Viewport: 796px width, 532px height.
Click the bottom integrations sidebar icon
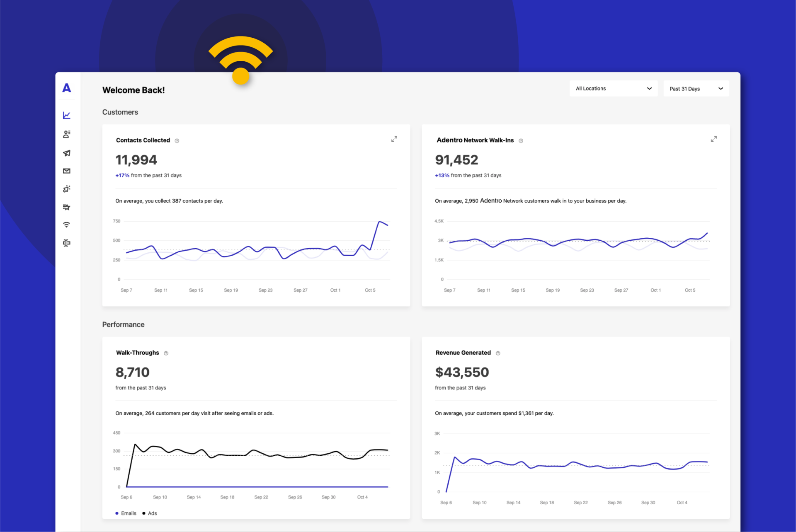(66, 243)
